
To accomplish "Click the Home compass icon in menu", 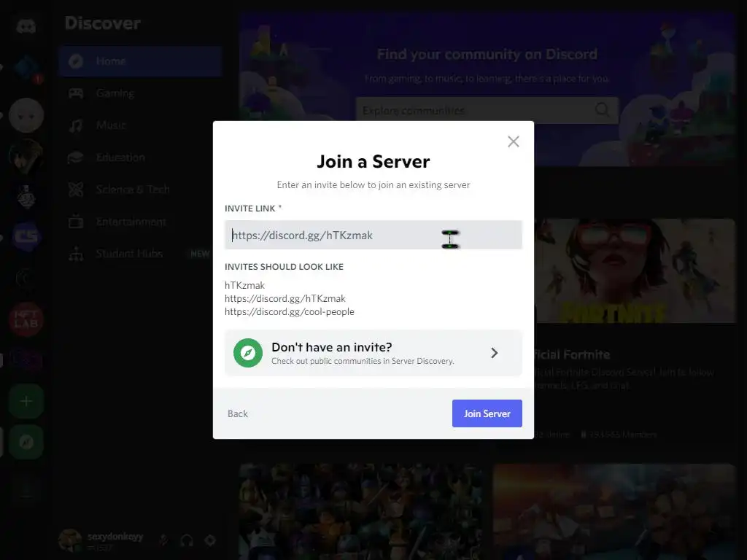I will coord(76,61).
